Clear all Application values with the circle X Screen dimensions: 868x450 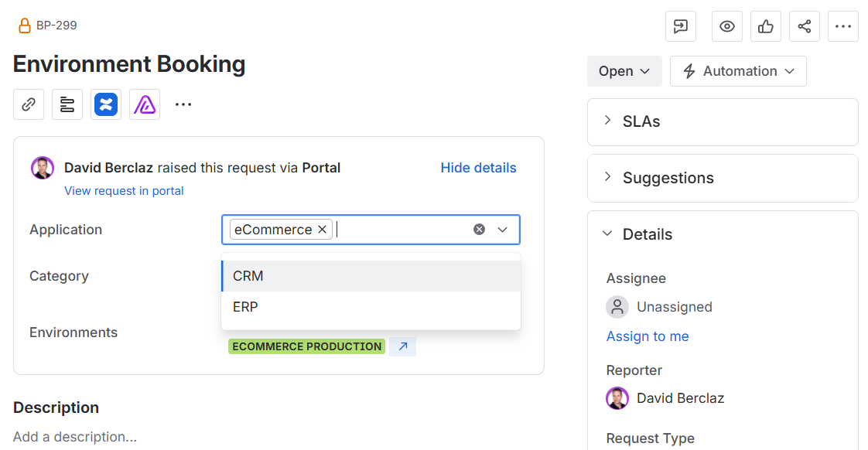pyautogui.click(x=480, y=229)
